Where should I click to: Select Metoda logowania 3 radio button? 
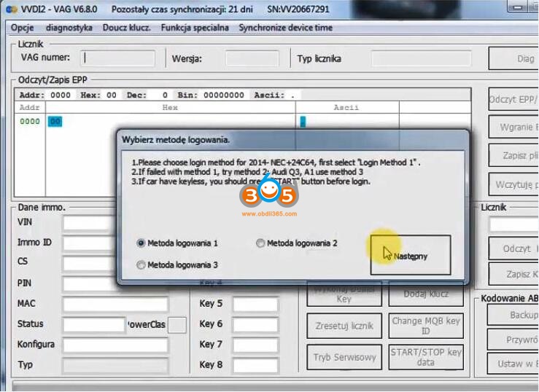tap(177, 265)
